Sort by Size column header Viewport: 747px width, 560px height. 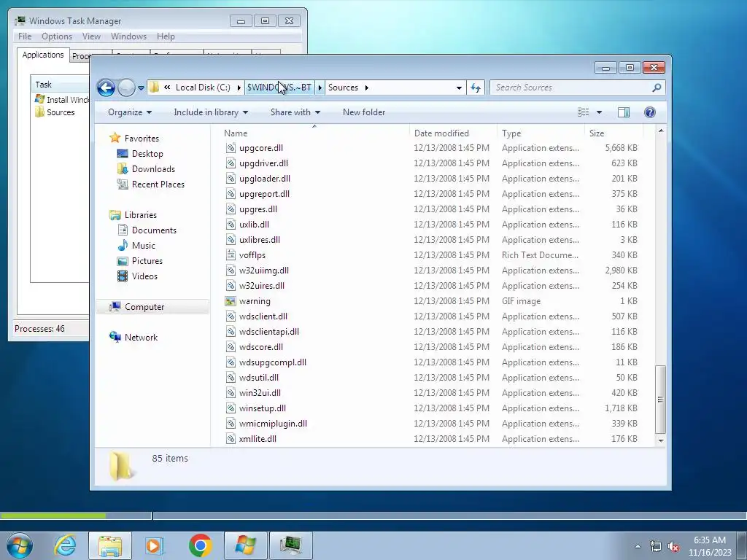(x=597, y=133)
